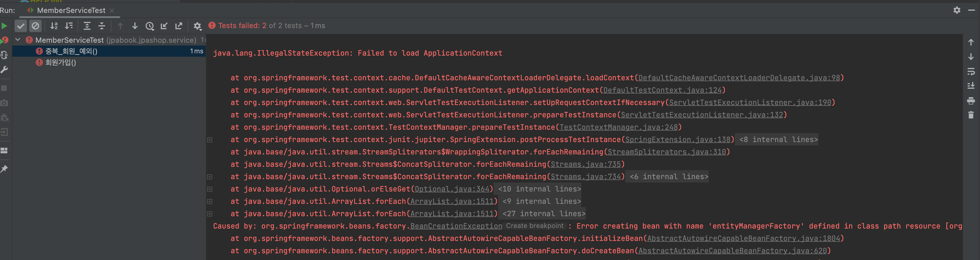The height and width of the screenshot is (260, 980).
Task: Collapse the MemberServiceTest tree node
Action: pos(17,40)
